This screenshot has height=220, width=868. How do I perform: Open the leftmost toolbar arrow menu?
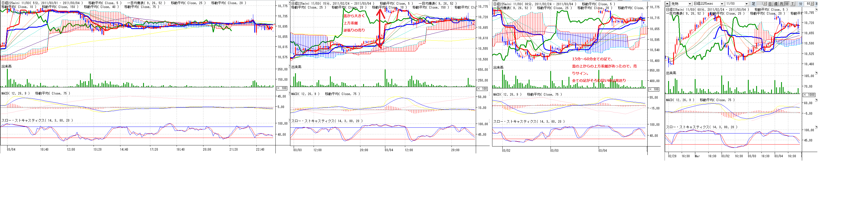[x=667, y=4]
